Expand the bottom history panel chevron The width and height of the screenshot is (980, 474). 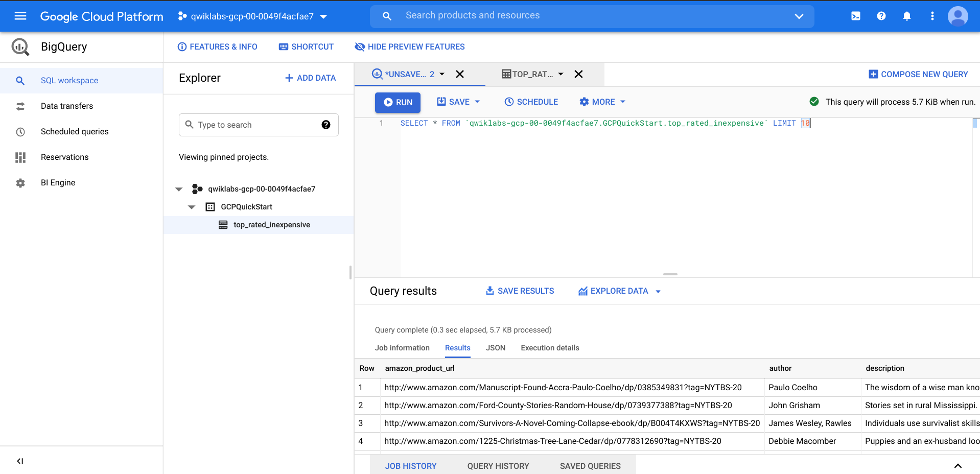(x=958, y=466)
